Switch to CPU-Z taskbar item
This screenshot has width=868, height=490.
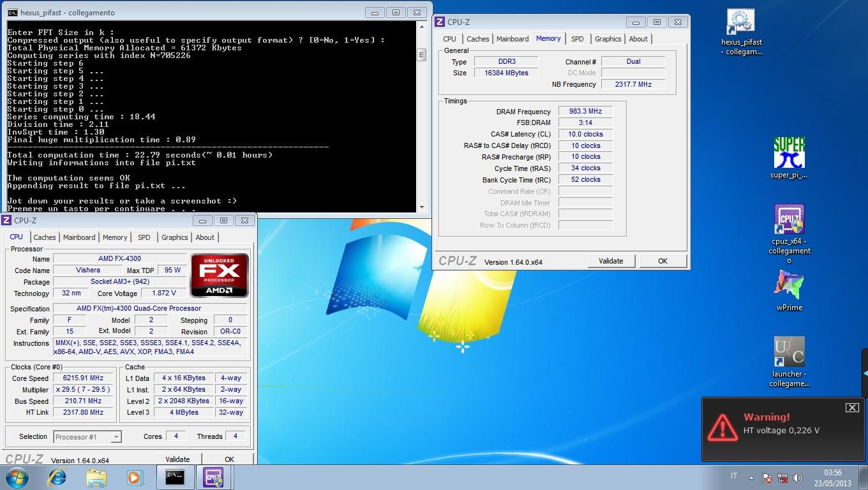213,477
